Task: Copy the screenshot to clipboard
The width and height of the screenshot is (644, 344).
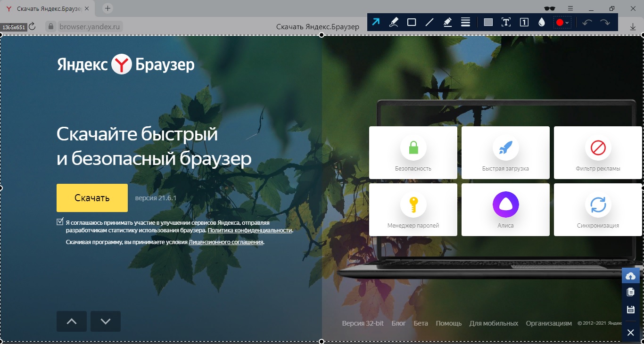Action: [630, 293]
